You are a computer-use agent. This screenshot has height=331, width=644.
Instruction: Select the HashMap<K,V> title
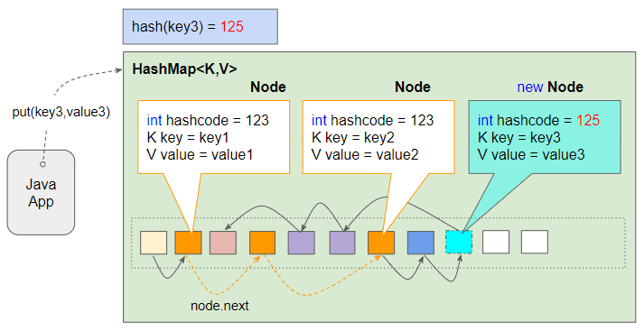click(184, 69)
